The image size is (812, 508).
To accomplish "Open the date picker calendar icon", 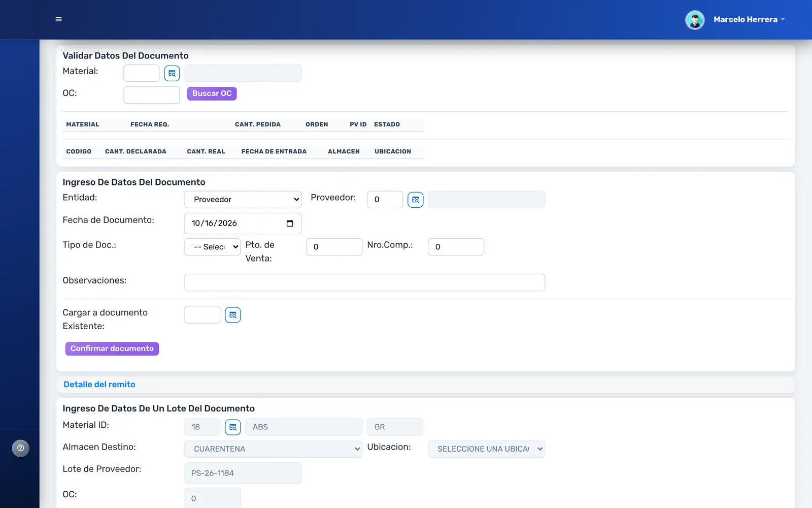I will [x=290, y=224].
